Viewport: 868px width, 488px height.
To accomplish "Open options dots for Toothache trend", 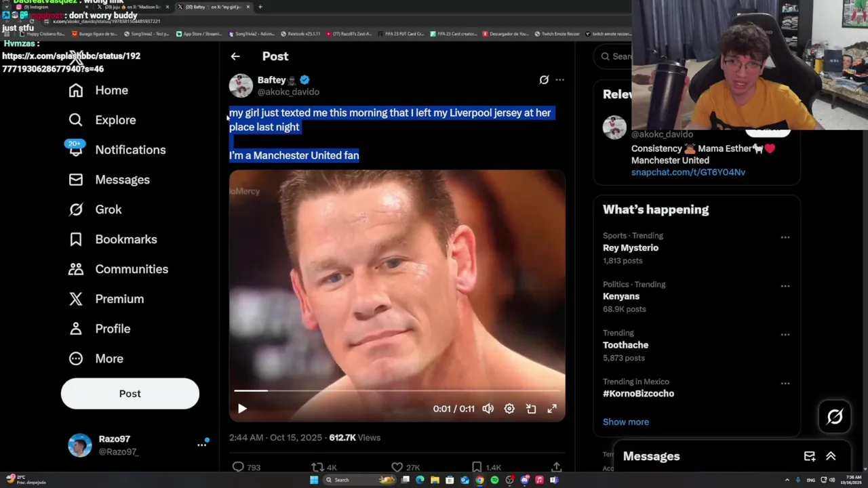I will point(785,335).
